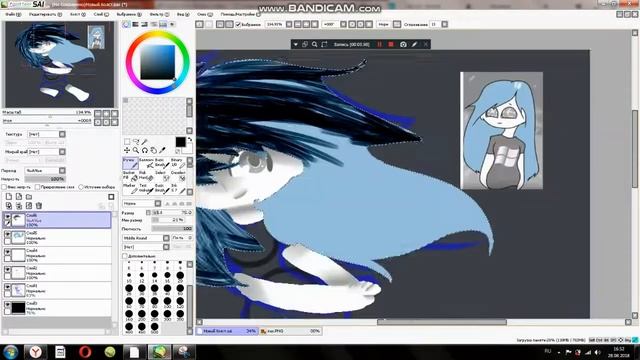The image size is (640, 360).
Task: Toggle the selection display checkbox in toolbar
Action: point(238,24)
